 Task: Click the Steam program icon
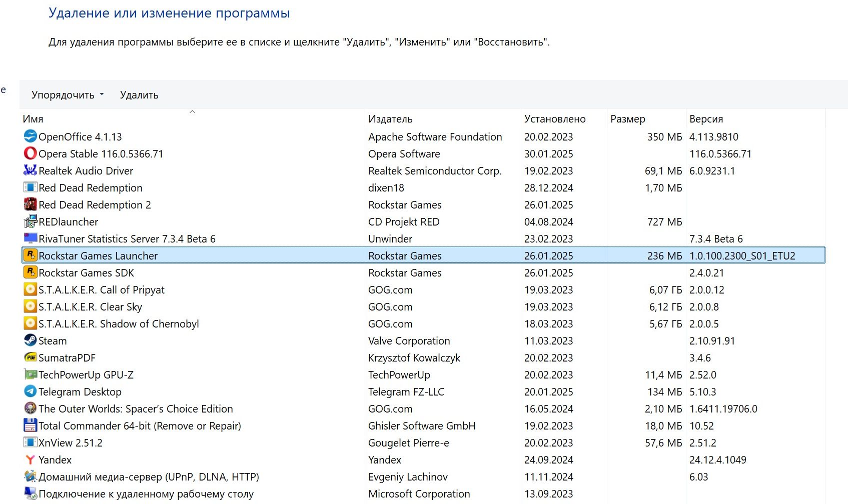(x=30, y=340)
